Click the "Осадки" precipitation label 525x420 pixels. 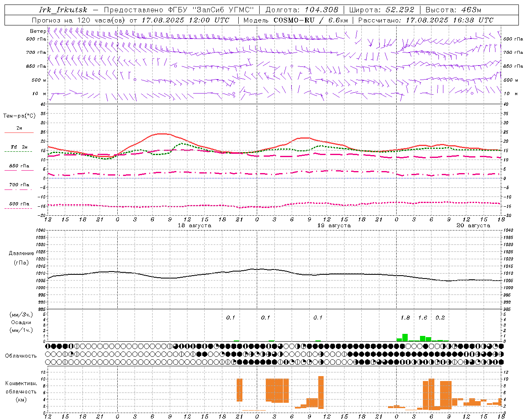pyautogui.click(x=21, y=322)
